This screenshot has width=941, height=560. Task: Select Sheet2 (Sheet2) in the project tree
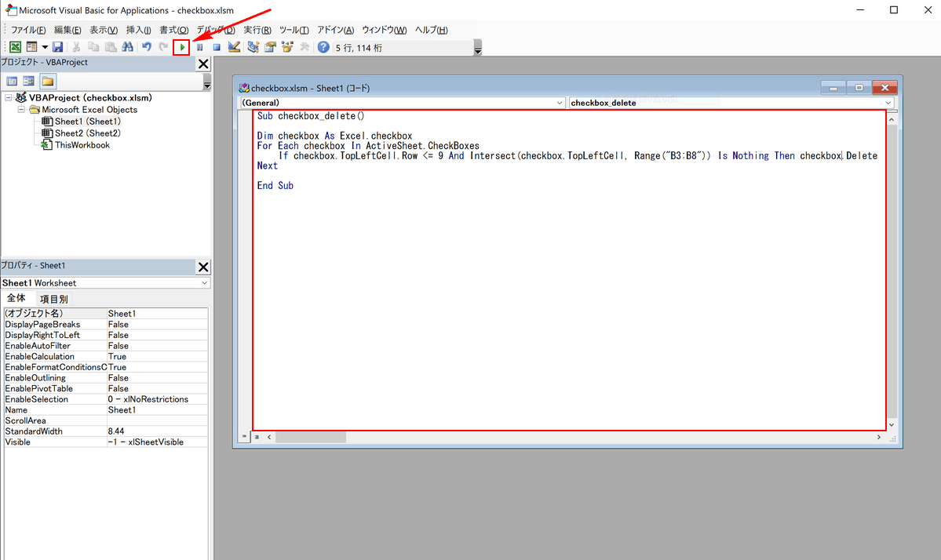click(x=87, y=133)
